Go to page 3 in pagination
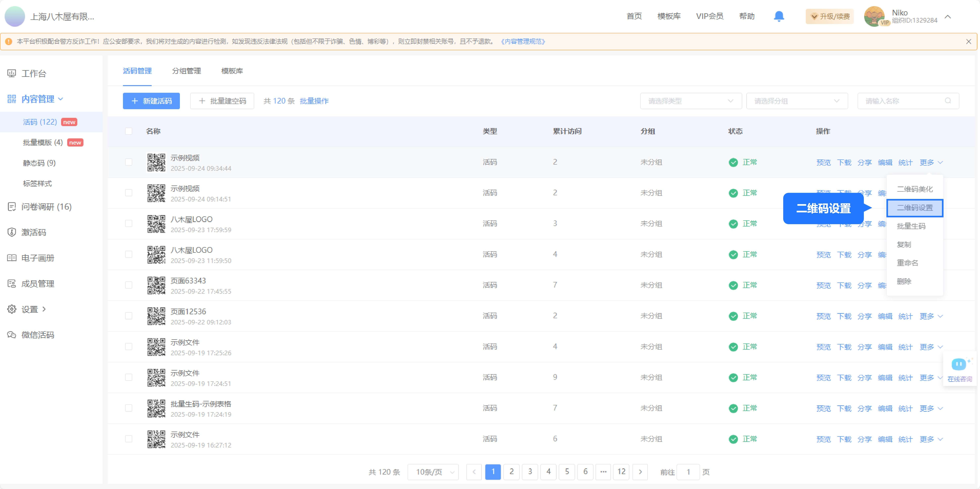980x489 pixels. click(530, 472)
